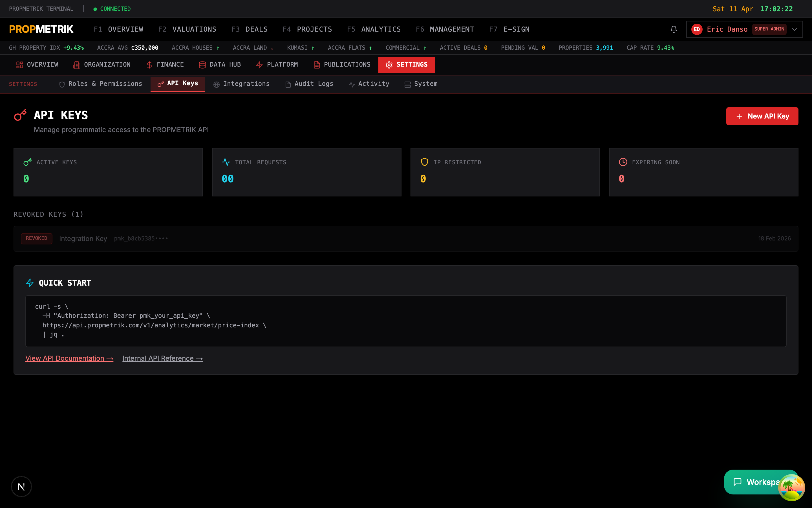812x508 pixels.
Task: Open the Publications section
Action: coord(342,65)
